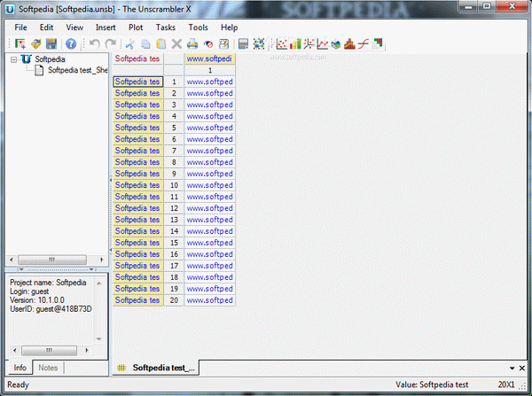The image size is (532, 396).
Task: Click the open project folder icon
Action: coord(36,43)
